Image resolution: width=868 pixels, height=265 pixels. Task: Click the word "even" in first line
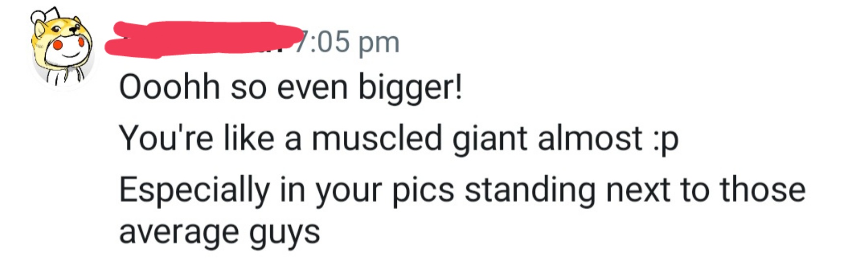tap(312, 88)
